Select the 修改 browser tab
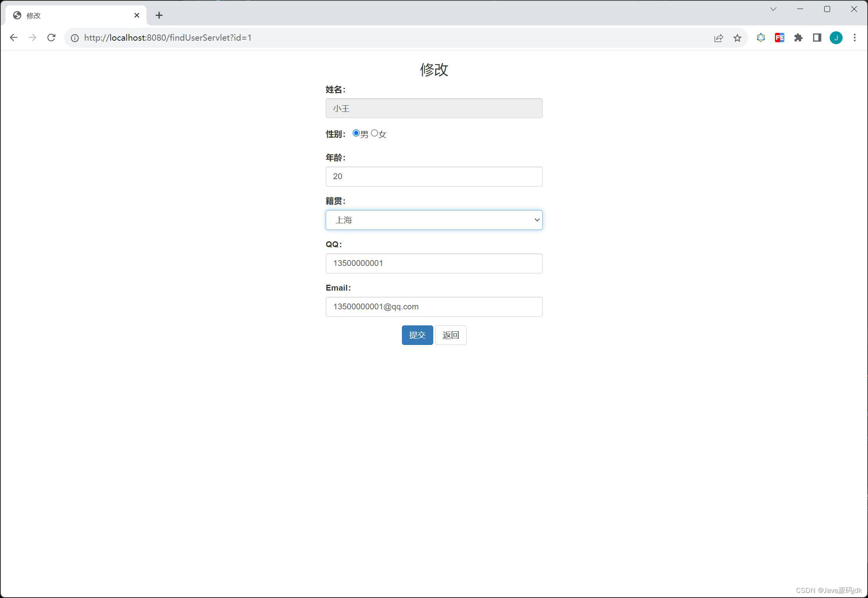The image size is (868, 598). (76, 15)
